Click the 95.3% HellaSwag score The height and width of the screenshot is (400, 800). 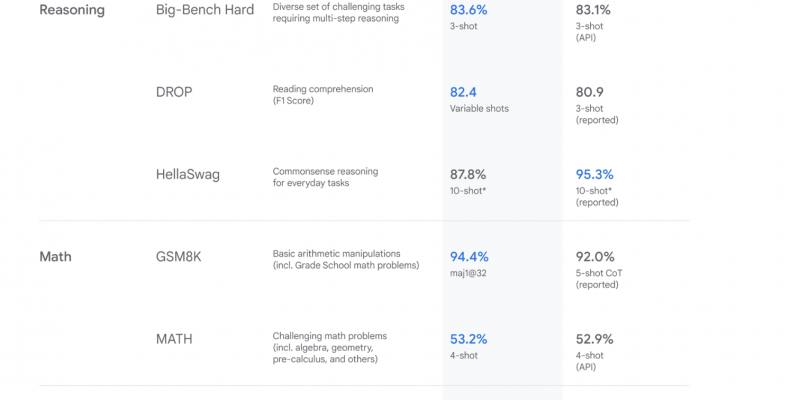tap(594, 175)
